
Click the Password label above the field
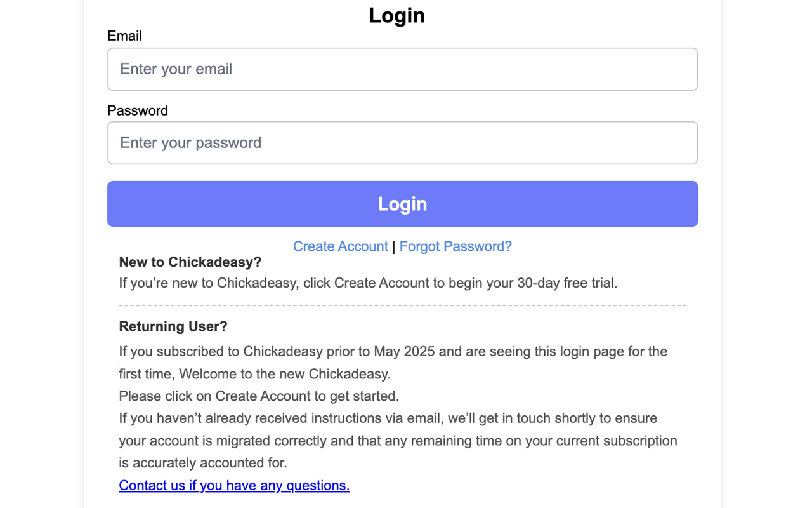(x=138, y=110)
